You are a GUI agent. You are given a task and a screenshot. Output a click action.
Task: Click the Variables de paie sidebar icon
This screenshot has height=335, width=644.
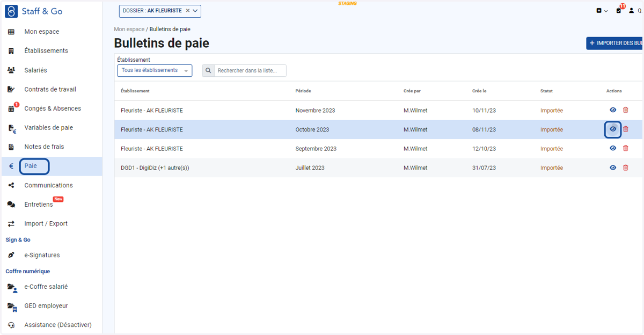(12, 128)
